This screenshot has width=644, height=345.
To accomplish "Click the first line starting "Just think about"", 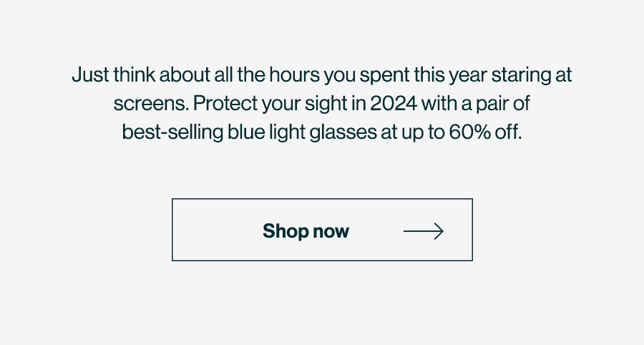I will point(322,74).
